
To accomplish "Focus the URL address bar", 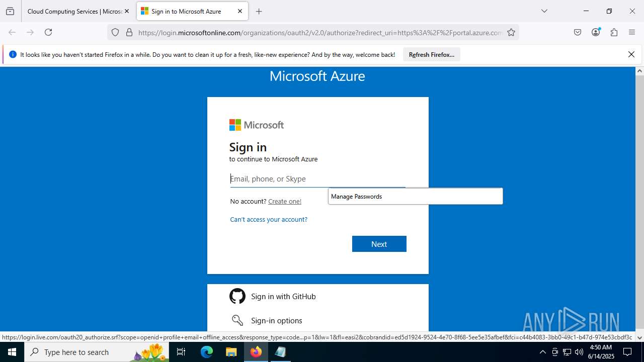I will (320, 33).
